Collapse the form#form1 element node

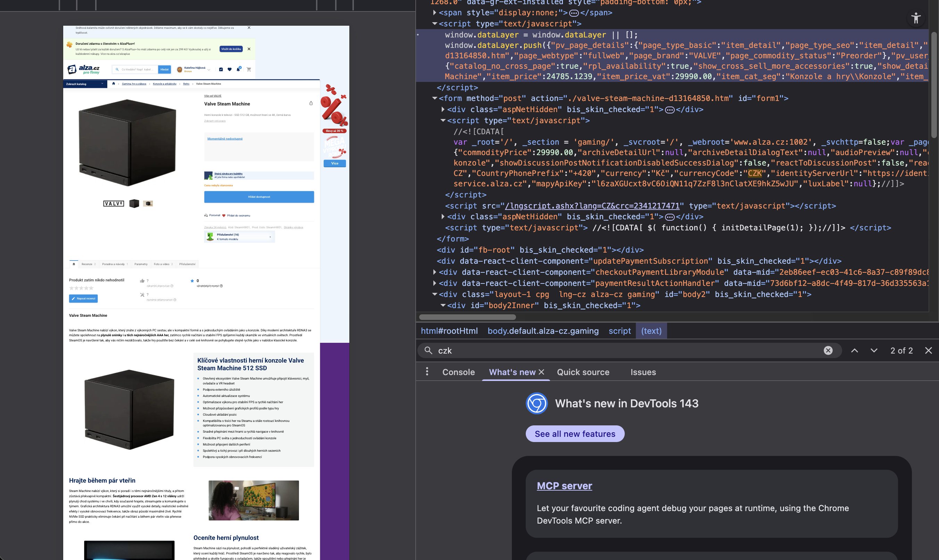click(x=434, y=99)
